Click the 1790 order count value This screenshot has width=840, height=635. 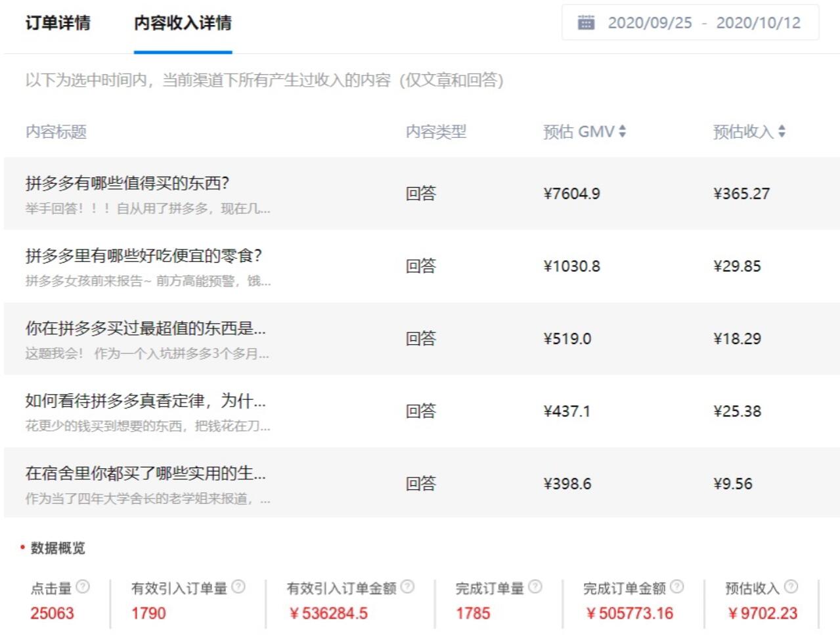coord(148,613)
